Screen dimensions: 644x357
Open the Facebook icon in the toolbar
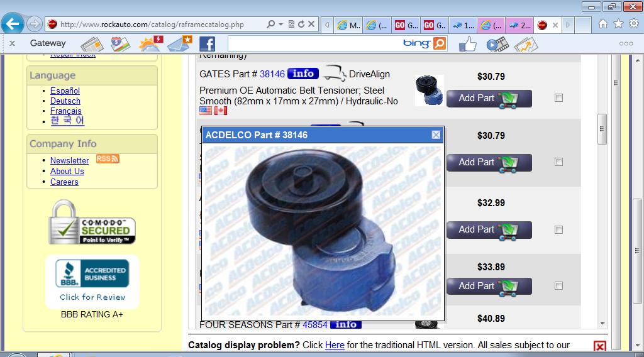point(207,44)
